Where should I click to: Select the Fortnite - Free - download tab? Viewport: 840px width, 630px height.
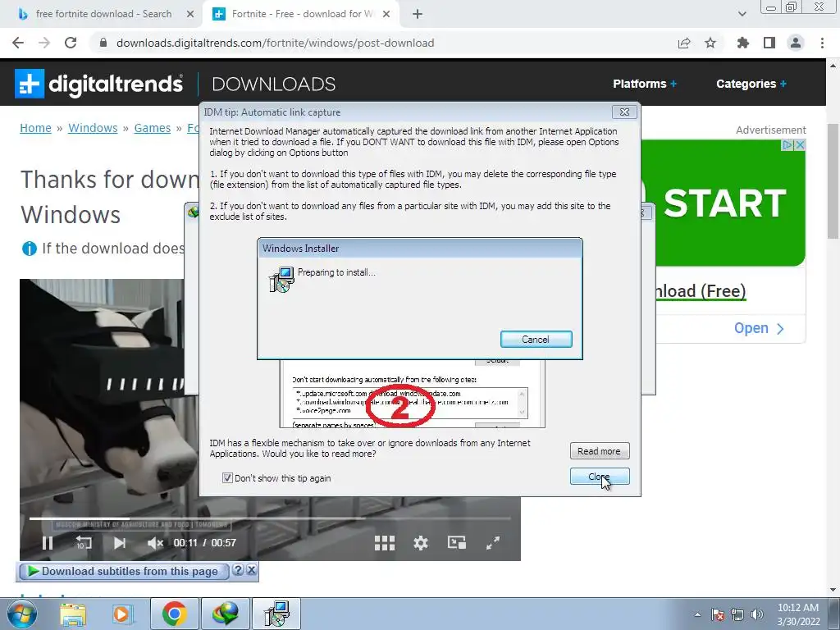click(x=300, y=14)
